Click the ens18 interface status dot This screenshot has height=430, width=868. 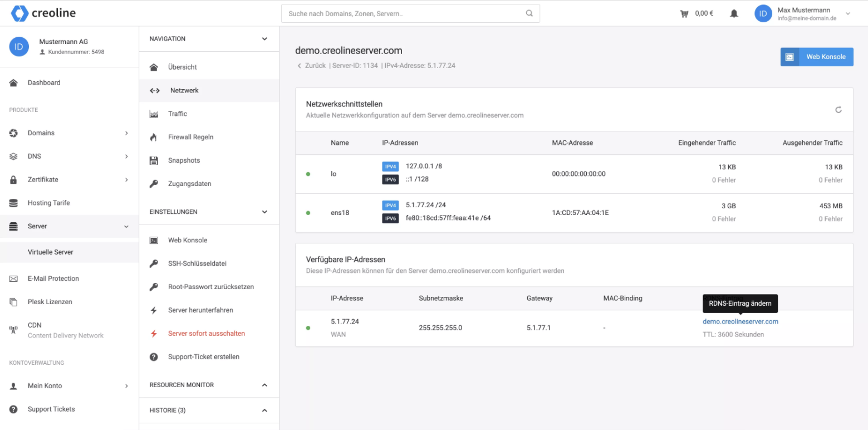[308, 213]
